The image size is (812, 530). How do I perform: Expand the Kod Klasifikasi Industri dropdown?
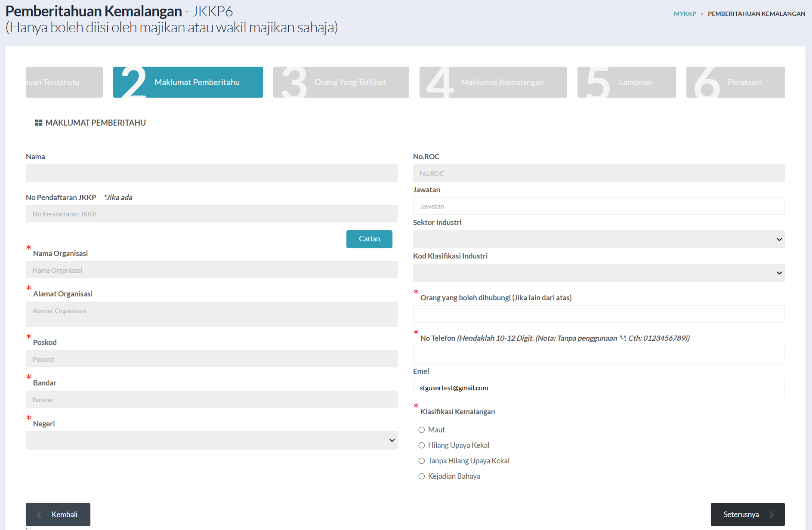[599, 273]
